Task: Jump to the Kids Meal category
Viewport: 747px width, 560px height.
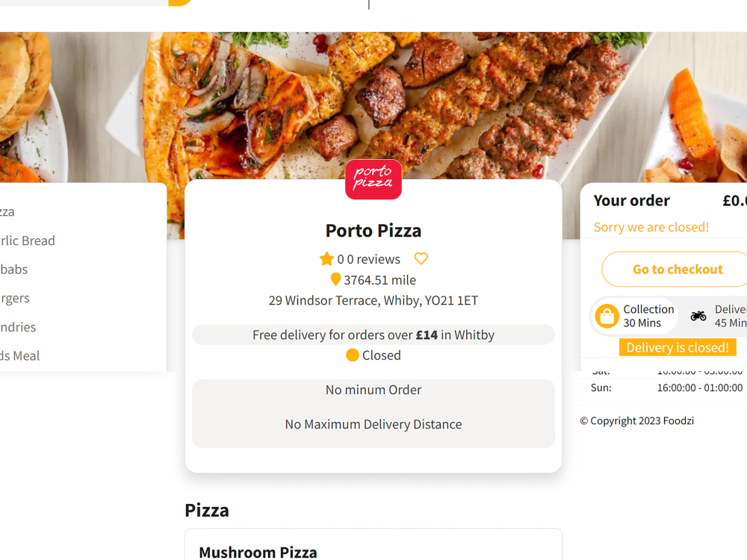Action: click(19, 355)
